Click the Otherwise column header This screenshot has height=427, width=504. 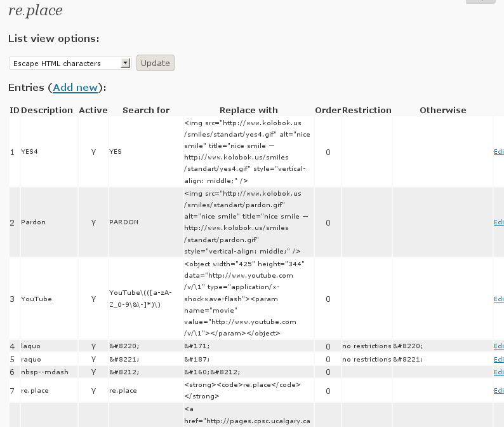pyautogui.click(x=442, y=110)
